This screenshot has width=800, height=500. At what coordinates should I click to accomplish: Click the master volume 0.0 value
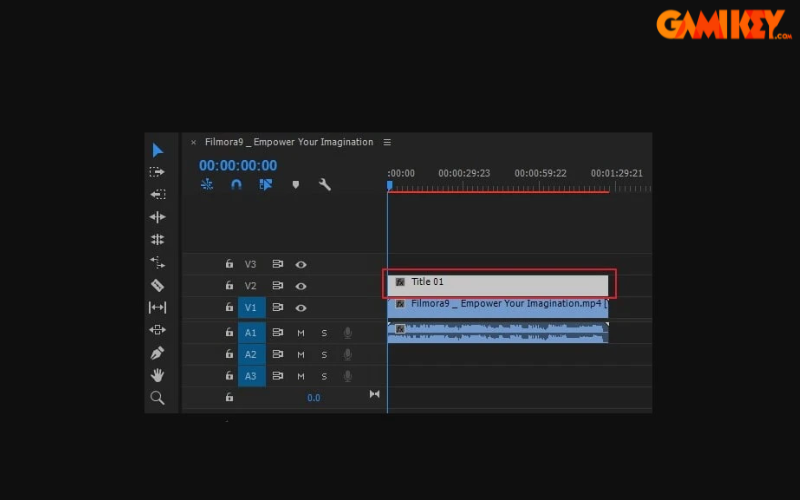pyautogui.click(x=314, y=398)
